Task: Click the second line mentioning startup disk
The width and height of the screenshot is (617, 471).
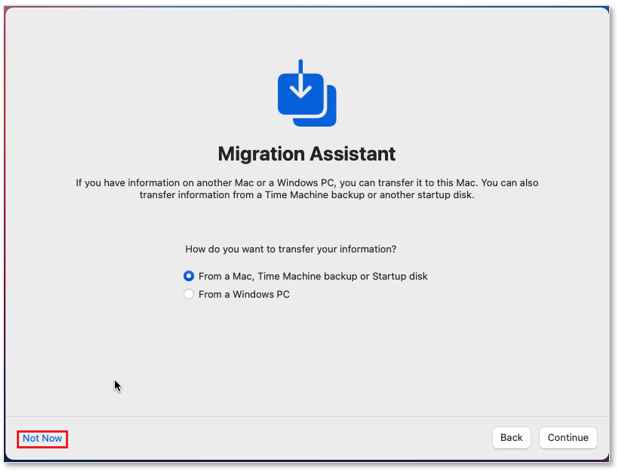Action: point(307,195)
